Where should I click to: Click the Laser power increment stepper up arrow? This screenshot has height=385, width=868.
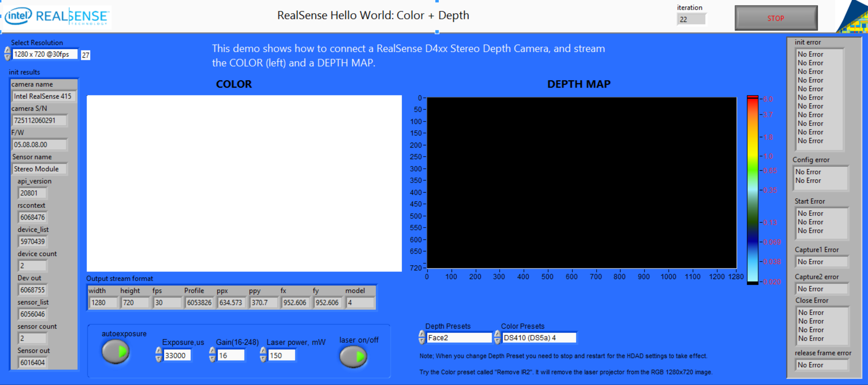[264, 349]
